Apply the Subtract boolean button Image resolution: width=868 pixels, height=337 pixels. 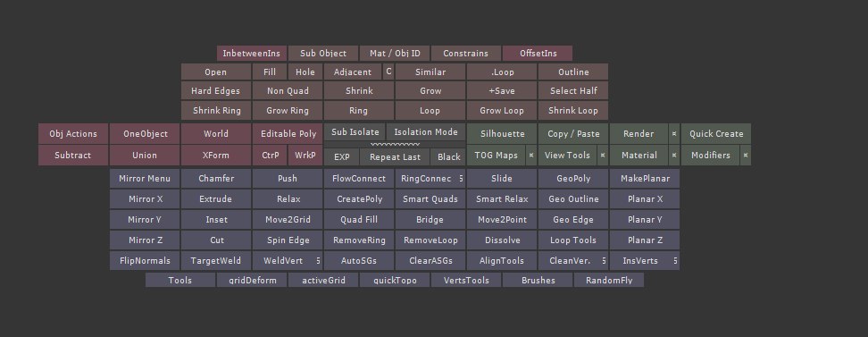[73, 156]
